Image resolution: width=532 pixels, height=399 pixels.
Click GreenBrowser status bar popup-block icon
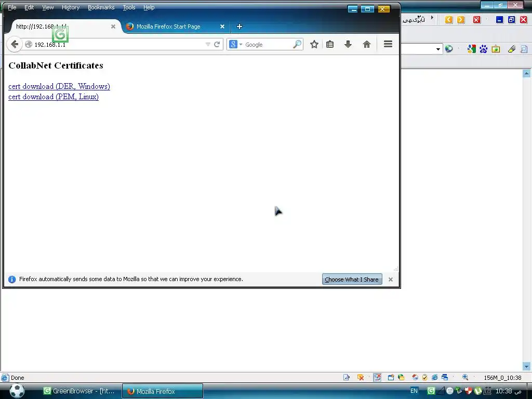point(361,377)
